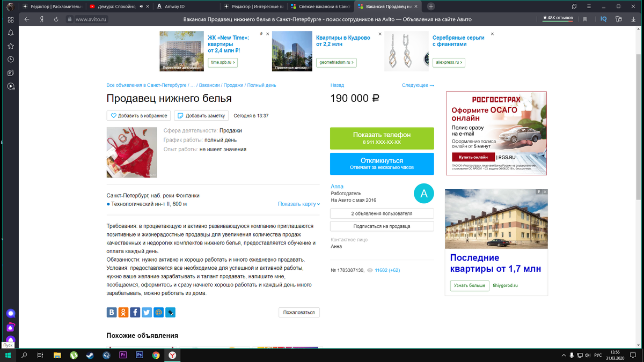This screenshot has height=362, width=644.
Task: Mute the Демура tab sound icon
Action: (x=141, y=6)
